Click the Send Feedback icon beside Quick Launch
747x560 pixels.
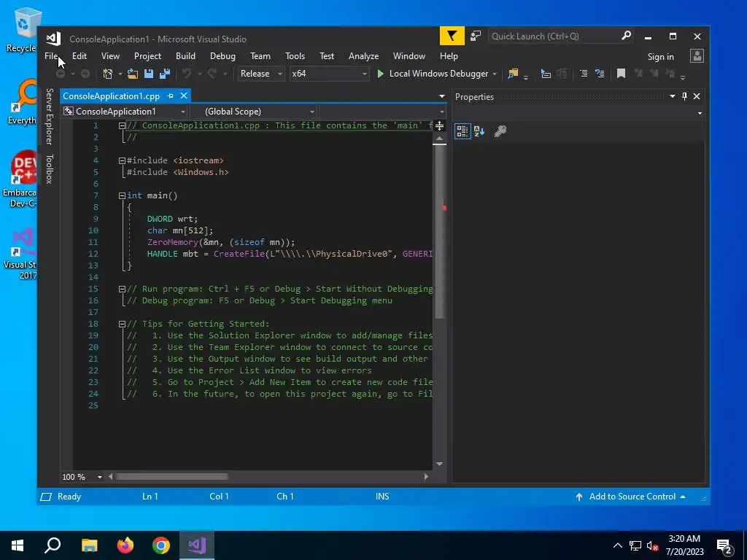point(476,36)
